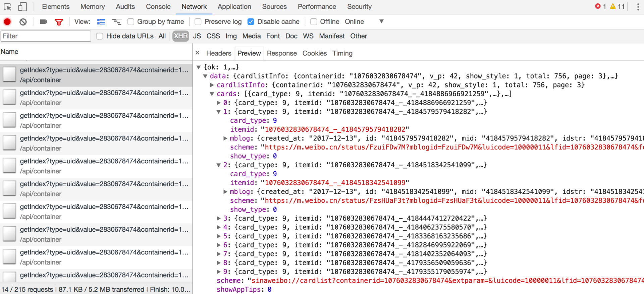Expand the cardlistInfo object node
Image resolution: width=644 pixels, height=294 pixels.
pyautogui.click(x=212, y=85)
